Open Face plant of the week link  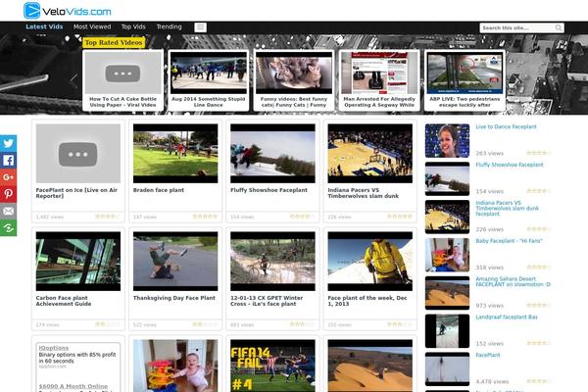tap(367, 301)
